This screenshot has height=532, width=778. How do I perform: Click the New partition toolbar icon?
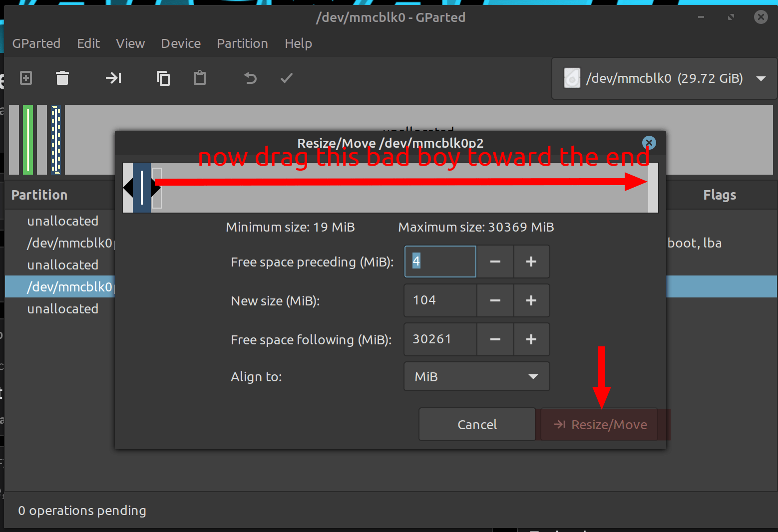click(x=26, y=78)
